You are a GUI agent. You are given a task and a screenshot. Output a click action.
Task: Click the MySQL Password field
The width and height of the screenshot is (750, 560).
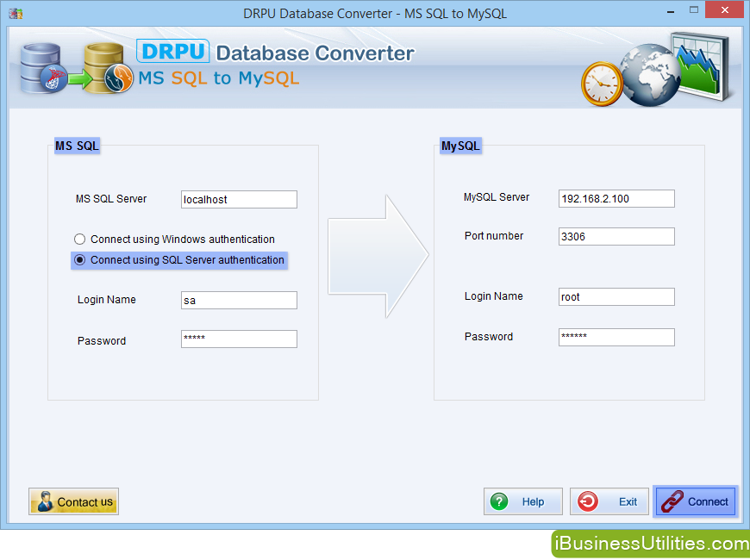click(x=616, y=337)
